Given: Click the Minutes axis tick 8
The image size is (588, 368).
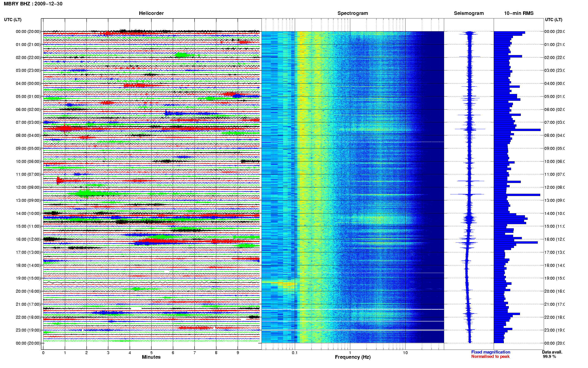Looking at the screenshot, I should [216, 353].
